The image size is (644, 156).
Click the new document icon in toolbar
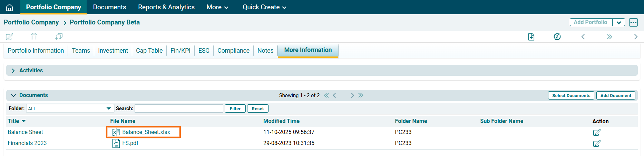[531, 37]
